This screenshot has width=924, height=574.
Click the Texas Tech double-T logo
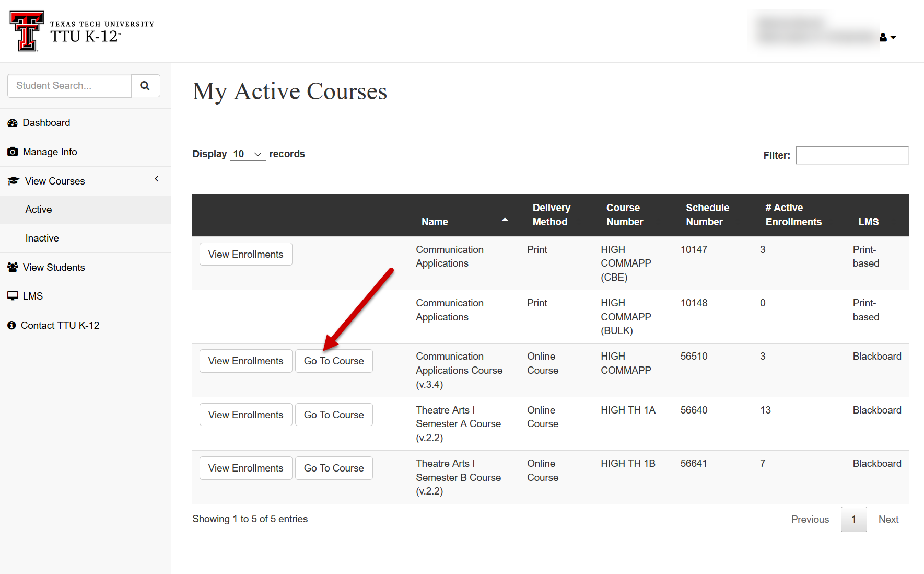tap(27, 31)
